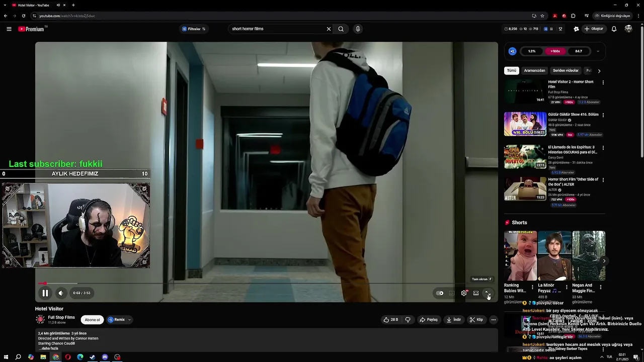Open the El Llamado de los Espíritus thumbnail
The image size is (644, 362).
525,156
